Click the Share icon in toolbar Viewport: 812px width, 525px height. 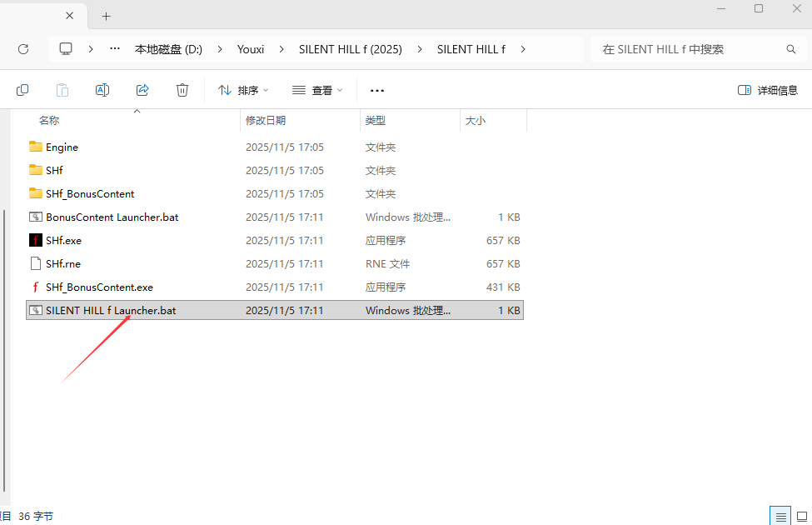coord(142,90)
